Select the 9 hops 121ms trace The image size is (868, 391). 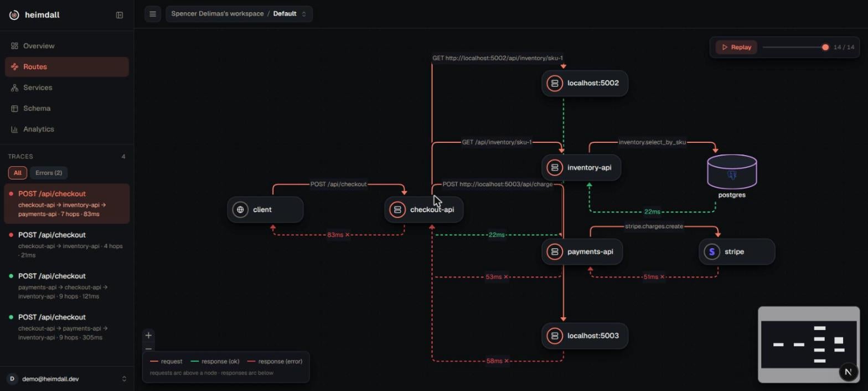[x=67, y=286]
